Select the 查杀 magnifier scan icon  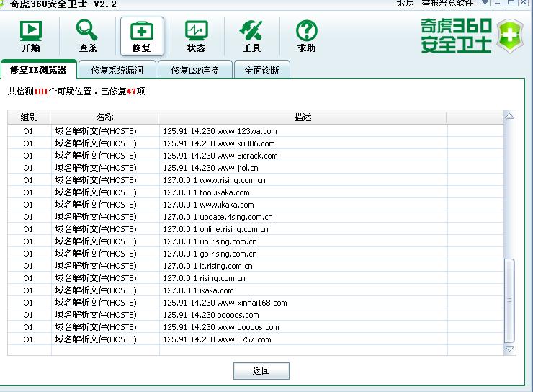88,36
